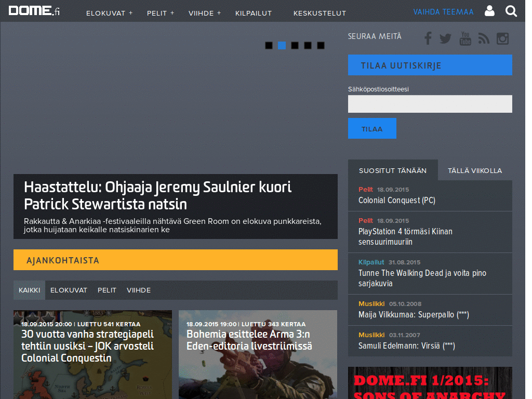This screenshot has height=399, width=532.
Task: Go to the DOME.fi logo homepage
Action: [34, 10]
